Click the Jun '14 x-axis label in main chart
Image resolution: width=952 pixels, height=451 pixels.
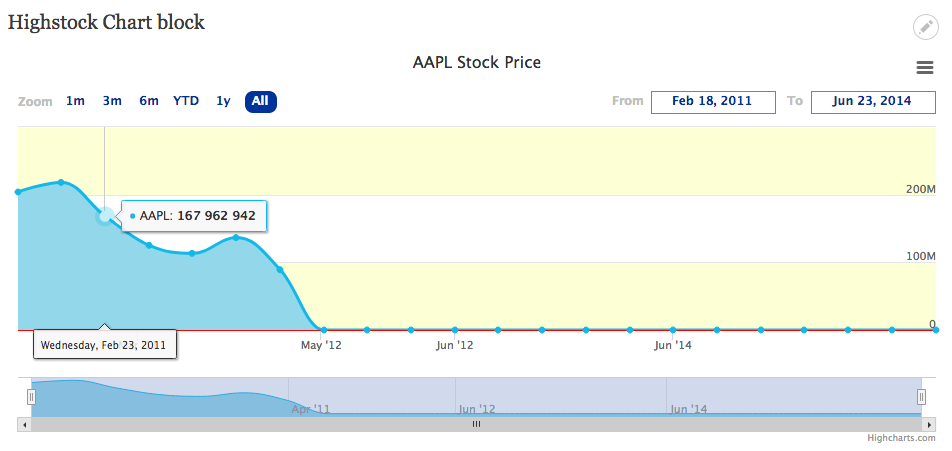[x=673, y=345]
